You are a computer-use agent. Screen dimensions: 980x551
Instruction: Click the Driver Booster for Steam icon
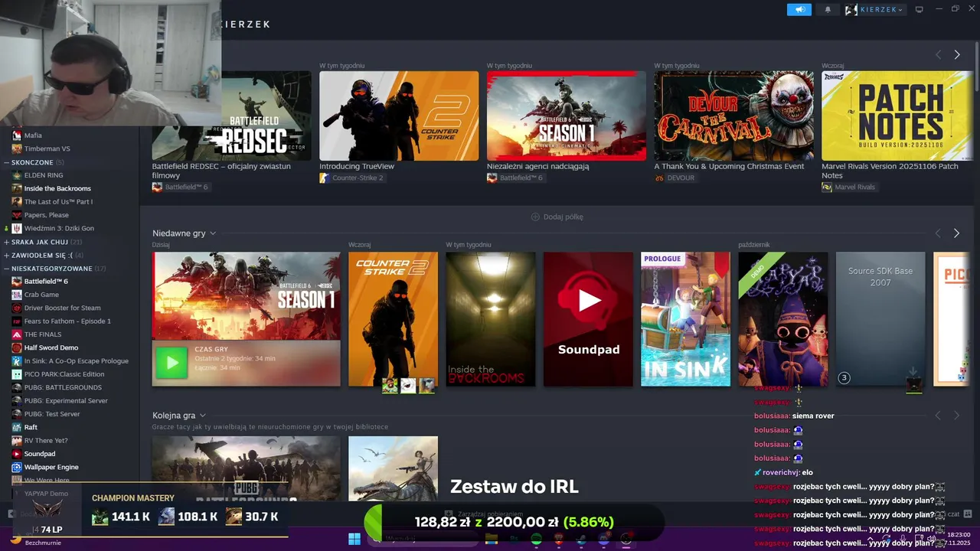coord(17,308)
